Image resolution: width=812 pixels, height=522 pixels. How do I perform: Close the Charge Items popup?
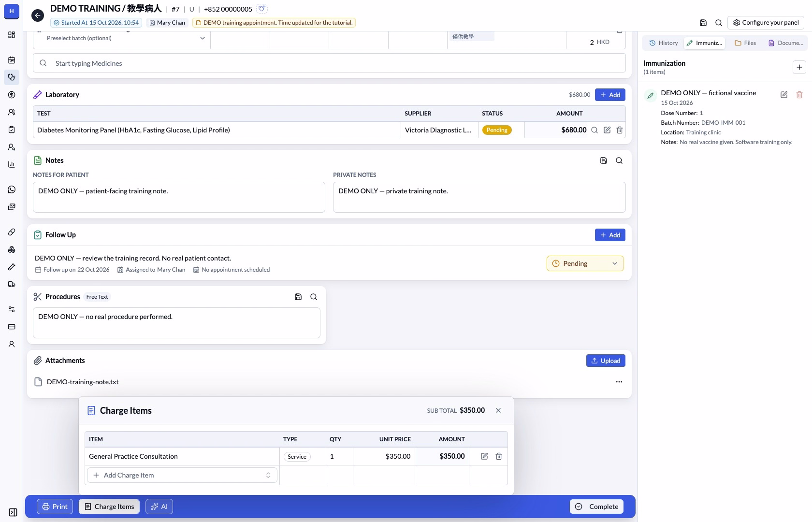498,410
